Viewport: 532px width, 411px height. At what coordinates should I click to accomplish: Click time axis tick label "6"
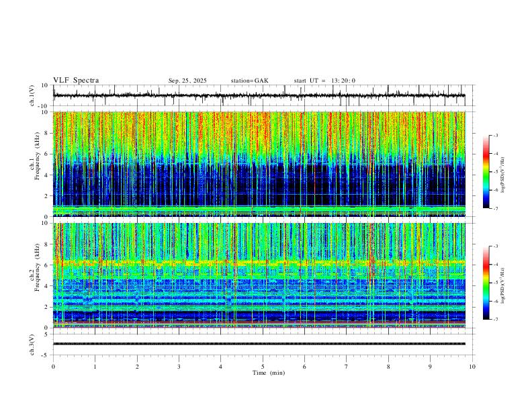tap(304, 367)
